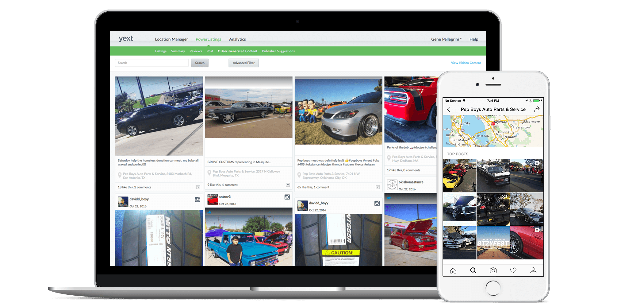The height and width of the screenshot is (307, 644).
Task: Open dropdown arrow on 65 likes post
Action: (x=378, y=187)
